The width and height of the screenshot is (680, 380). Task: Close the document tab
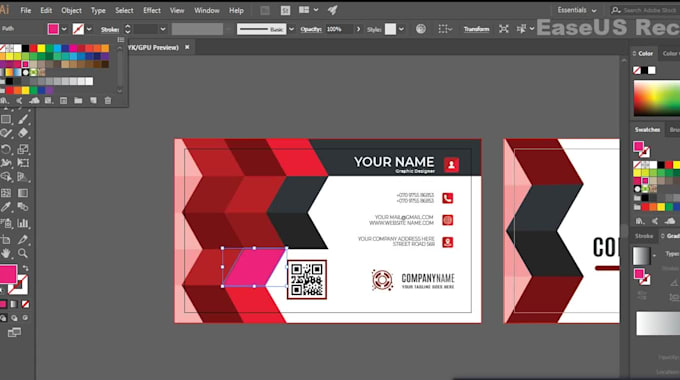click(187, 47)
